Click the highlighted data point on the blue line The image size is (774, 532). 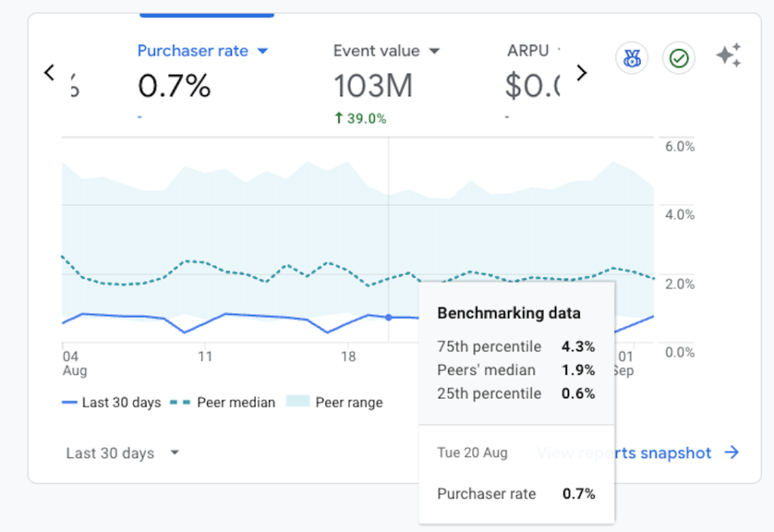click(389, 317)
